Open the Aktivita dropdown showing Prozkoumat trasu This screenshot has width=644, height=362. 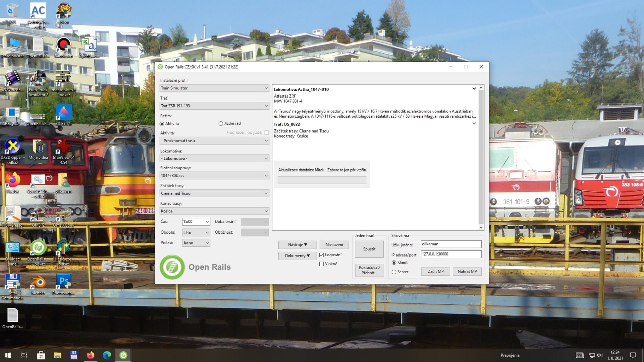click(x=214, y=141)
